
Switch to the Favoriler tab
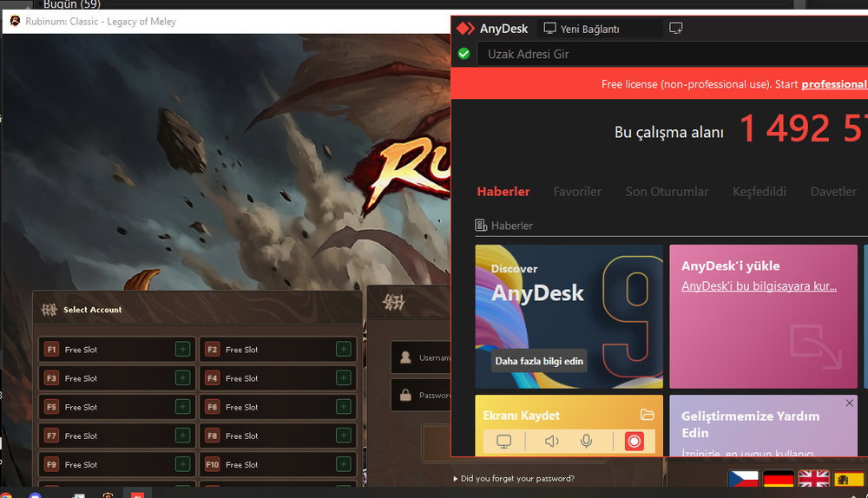coord(577,192)
